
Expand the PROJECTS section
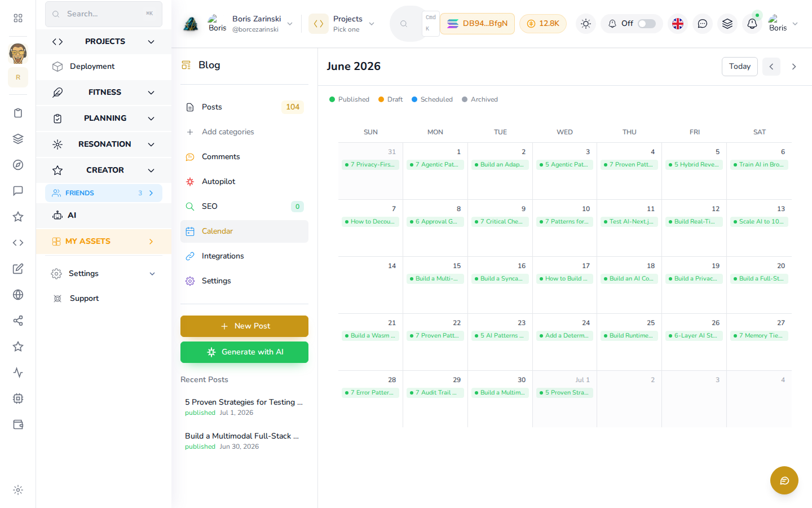104,42
